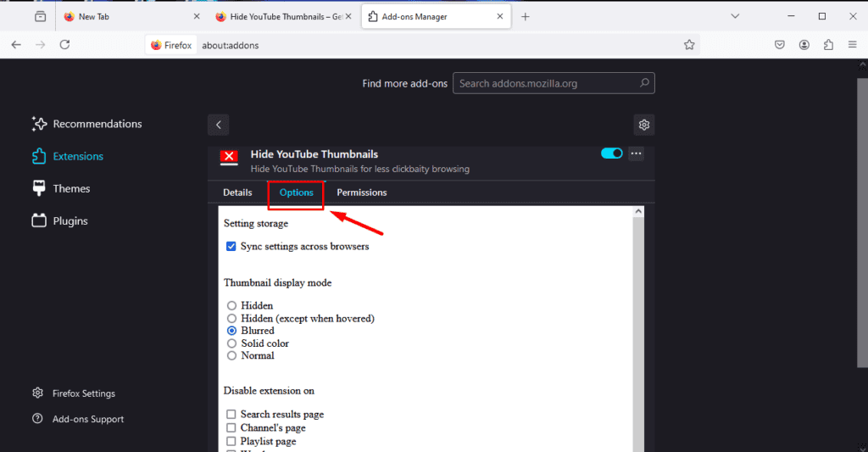868x452 pixels.
Task: Click the back chevron above the extension
Action: [218, 125]
